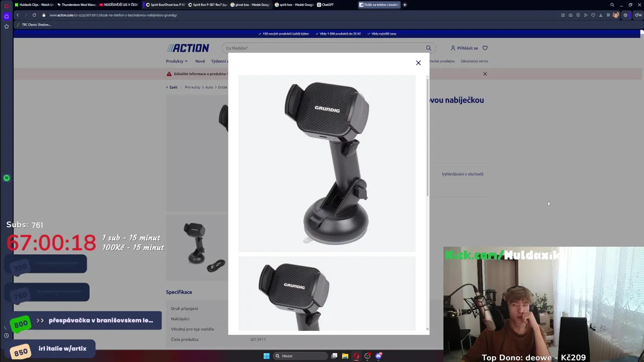Click the large Grundig holder image in gallery
Viewport: 644px width, 362px height.
tap(327, 163)
